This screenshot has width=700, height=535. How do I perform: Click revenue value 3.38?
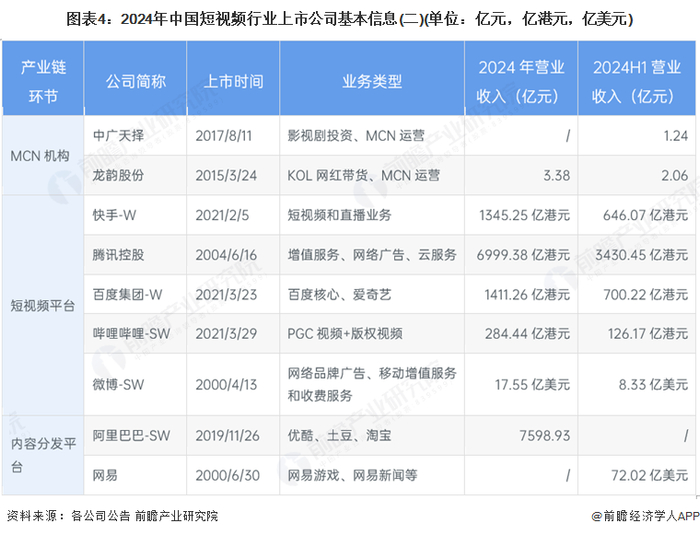point(556,175)
